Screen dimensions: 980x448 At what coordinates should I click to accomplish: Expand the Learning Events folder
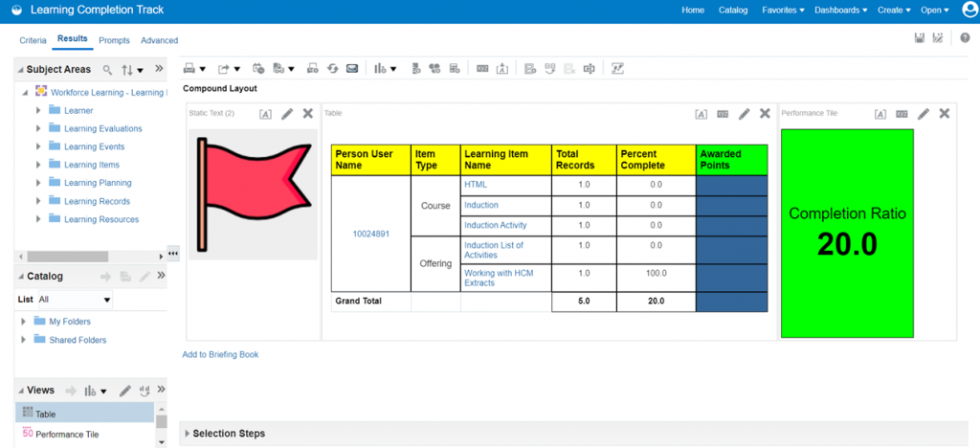tap(38, 146)
